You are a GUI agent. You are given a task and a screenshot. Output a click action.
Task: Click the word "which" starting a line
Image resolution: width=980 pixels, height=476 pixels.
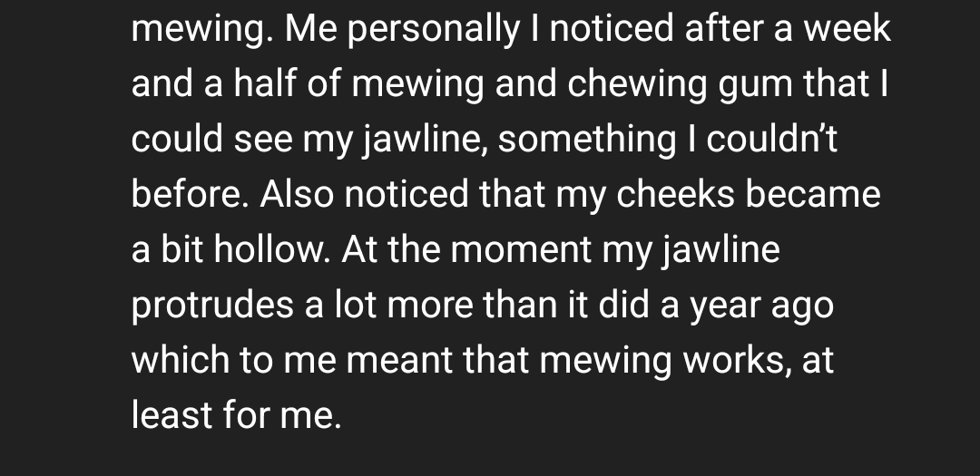coord(181,359)
